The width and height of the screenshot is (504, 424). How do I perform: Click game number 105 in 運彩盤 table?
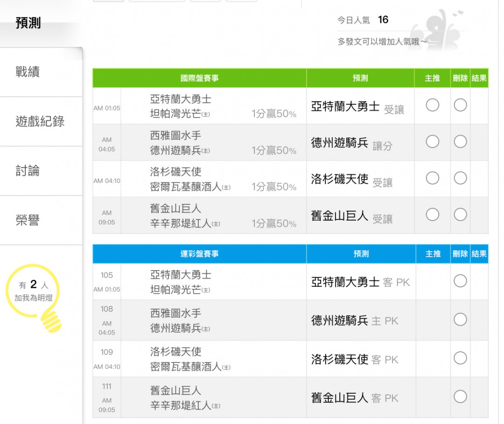click(x=107, y=275)
